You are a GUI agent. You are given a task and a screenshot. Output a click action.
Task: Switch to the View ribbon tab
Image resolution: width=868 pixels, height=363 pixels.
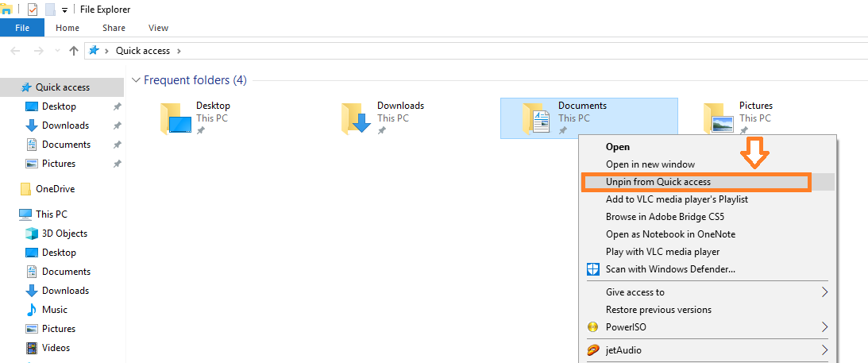coord(158,28)
